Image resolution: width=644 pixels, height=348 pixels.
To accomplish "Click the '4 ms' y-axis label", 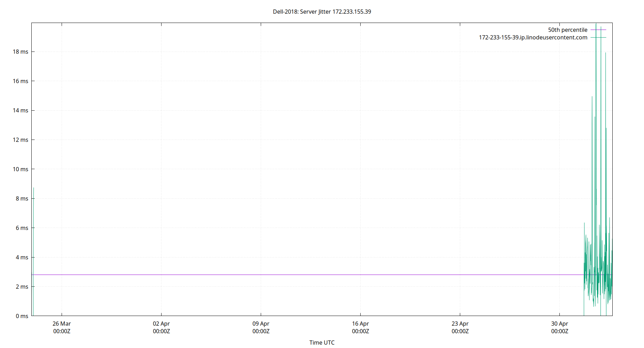I will (x=22, y=257).
